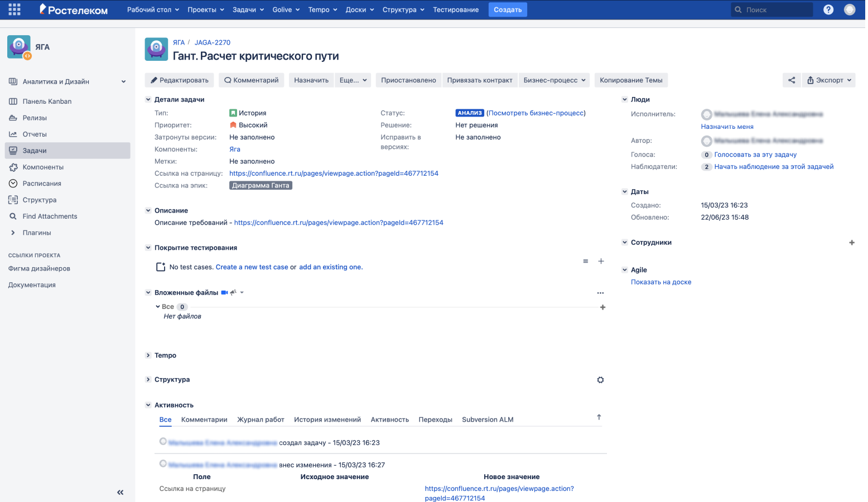Screen dimensions: 868x502
Task: Open the Экспорт dropdown
Action: pos(829,80)
